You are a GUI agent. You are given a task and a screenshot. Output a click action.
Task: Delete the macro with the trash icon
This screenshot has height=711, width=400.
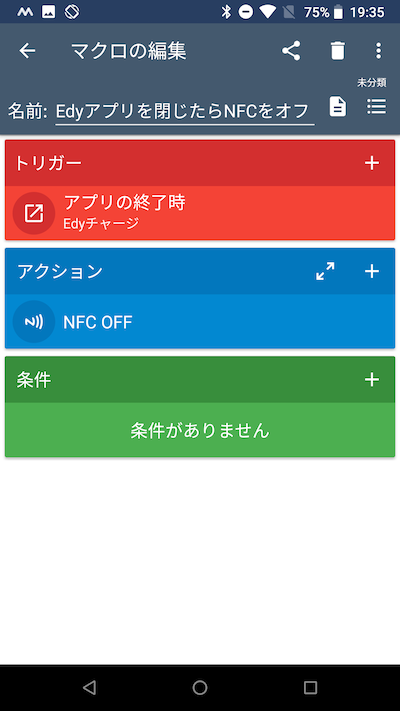(337, 51)
